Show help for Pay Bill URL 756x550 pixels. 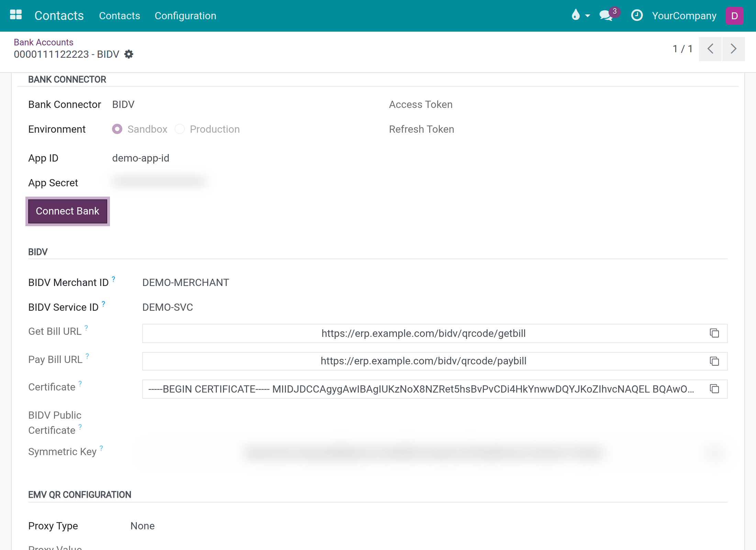(x=87, y=356)
